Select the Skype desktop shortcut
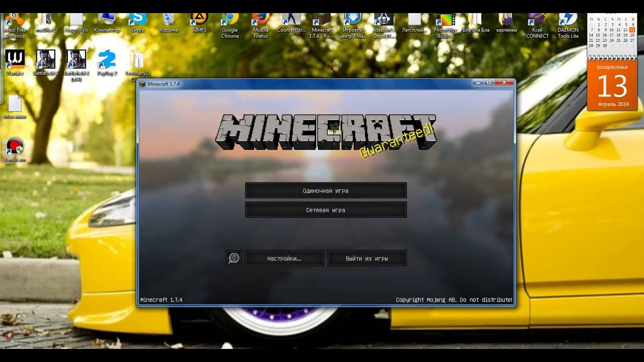644x362 pixels. (137, 23)
